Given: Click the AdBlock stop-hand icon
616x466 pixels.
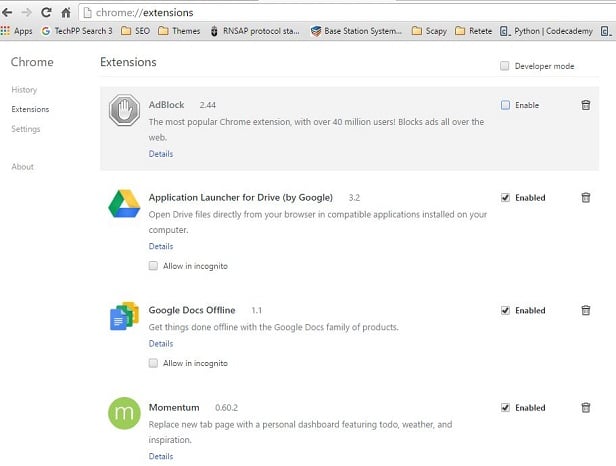Looking at the screenshot, I should pyautogui.click(x=124, y=110).
